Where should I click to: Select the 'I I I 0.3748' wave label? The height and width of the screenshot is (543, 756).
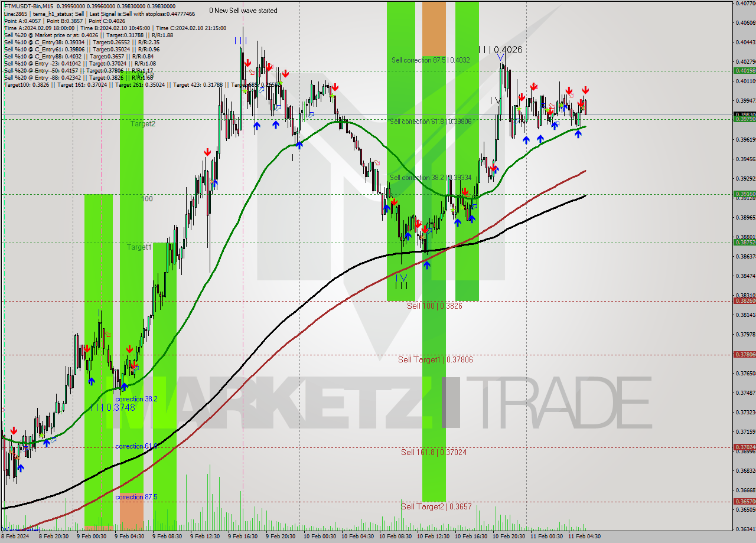tap(113, 408)
